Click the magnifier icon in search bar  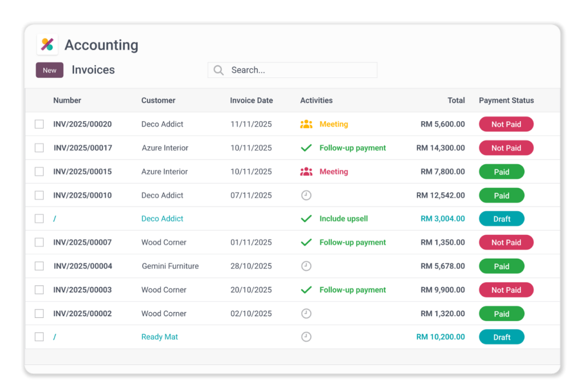pyautogui.click(x=218, y=70)
